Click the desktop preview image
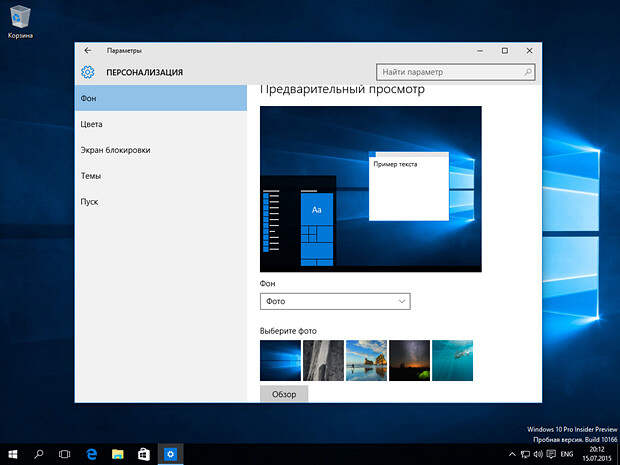The height and width of the screenshot is (465, 620). 371,189
